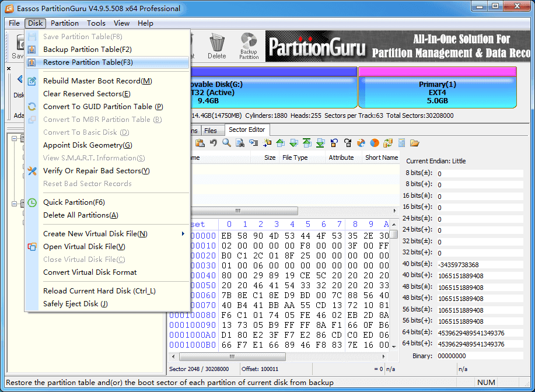Choose Backup Partition Table(F2)
This screenshot has height=392, width=535.
point(107,50)
